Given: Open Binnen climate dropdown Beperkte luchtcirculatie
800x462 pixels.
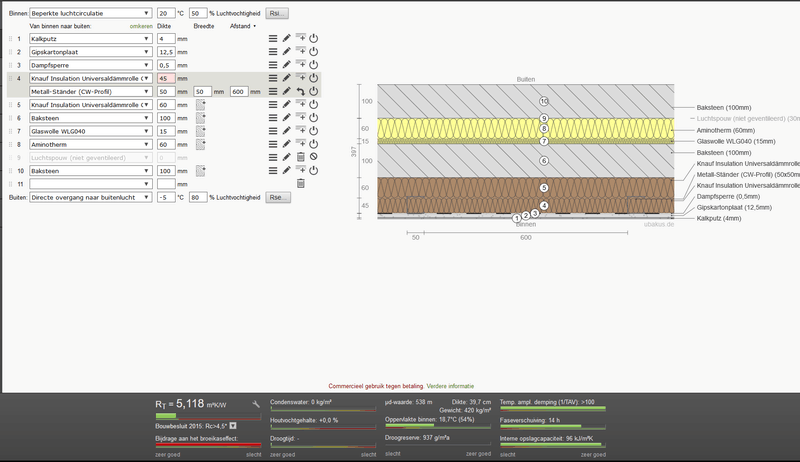Looking at the screenshot, I should (92, 14).
